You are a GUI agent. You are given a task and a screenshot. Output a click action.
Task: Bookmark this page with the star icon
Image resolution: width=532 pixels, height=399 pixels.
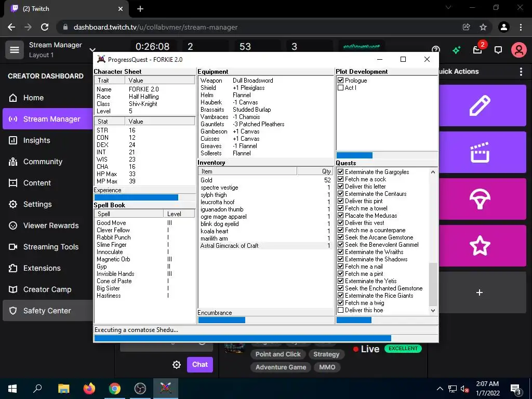[483, 27]
